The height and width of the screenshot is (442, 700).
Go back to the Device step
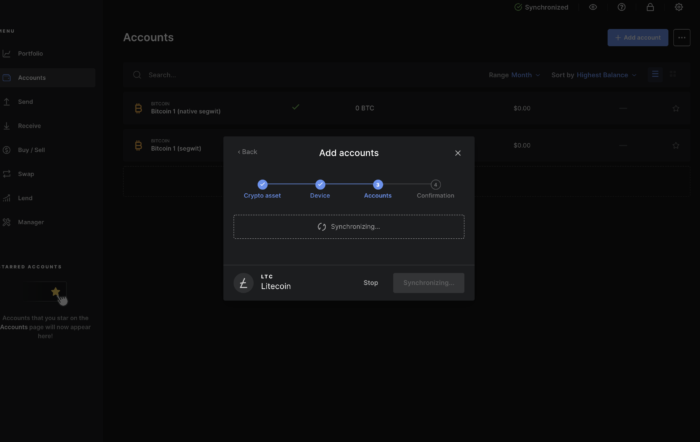pos(247,152)
